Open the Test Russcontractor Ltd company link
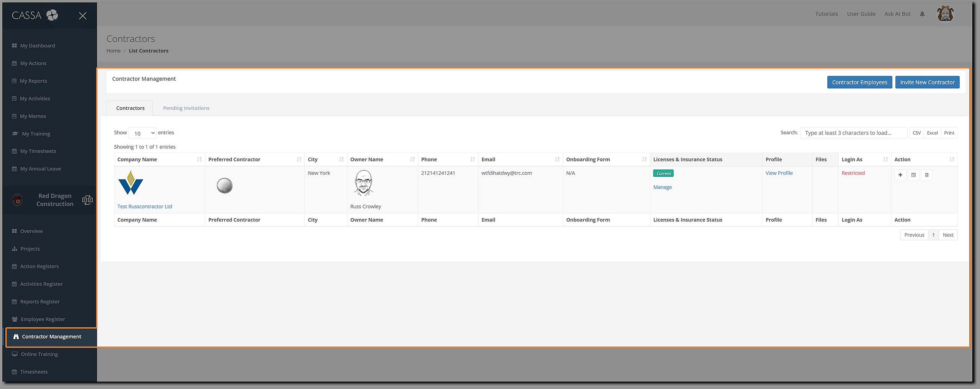The width and height of the screenshot is (980, 389). click(x=145, y=207)
